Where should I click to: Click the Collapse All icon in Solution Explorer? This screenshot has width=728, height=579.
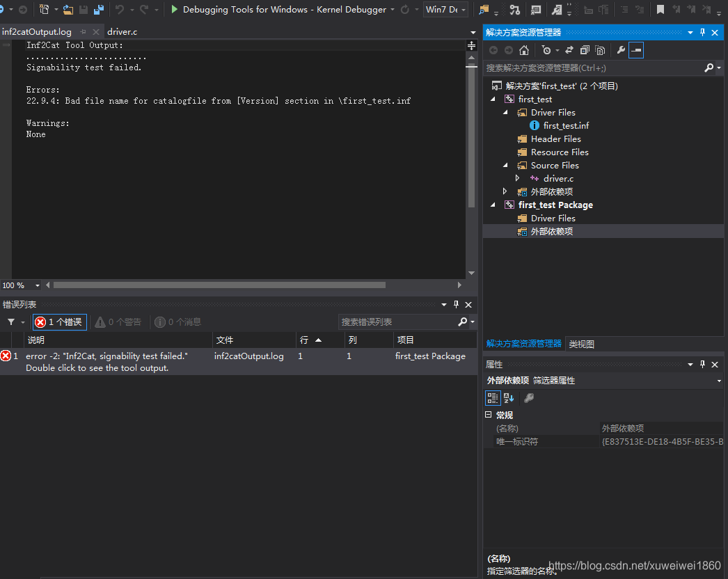tap(585, 50)
